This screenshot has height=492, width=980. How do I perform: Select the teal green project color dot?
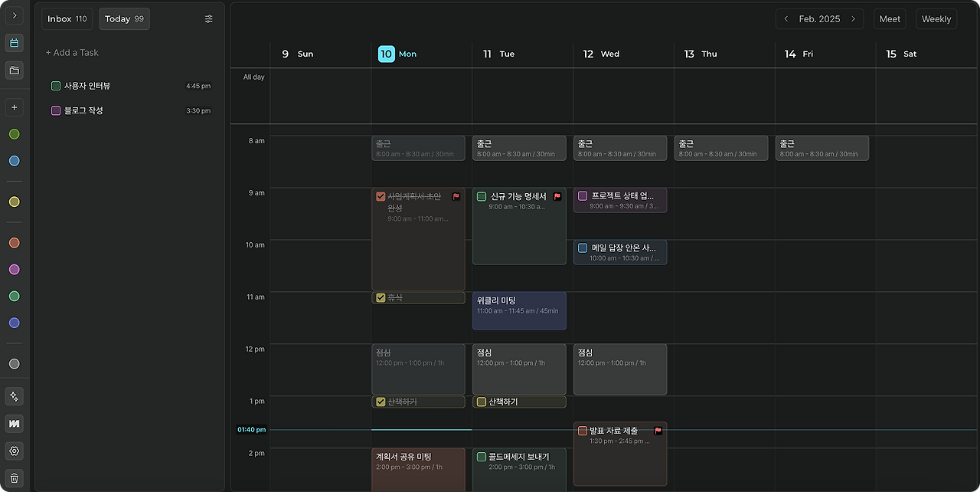pos(14,297)
